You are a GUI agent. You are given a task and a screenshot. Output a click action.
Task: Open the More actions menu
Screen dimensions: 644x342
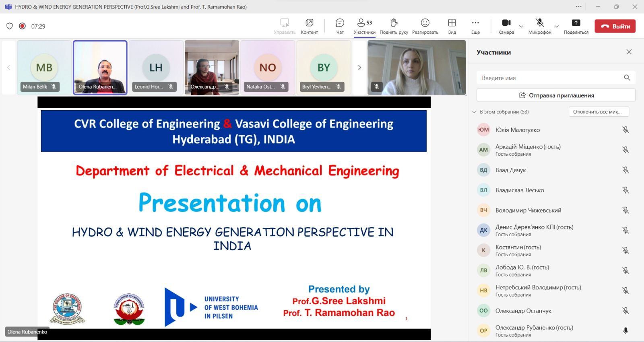point(475,26)
